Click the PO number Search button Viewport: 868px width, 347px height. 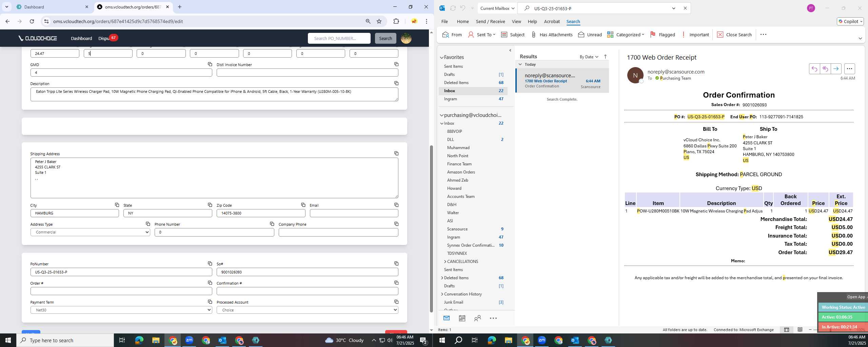click(x=385, y=38)
